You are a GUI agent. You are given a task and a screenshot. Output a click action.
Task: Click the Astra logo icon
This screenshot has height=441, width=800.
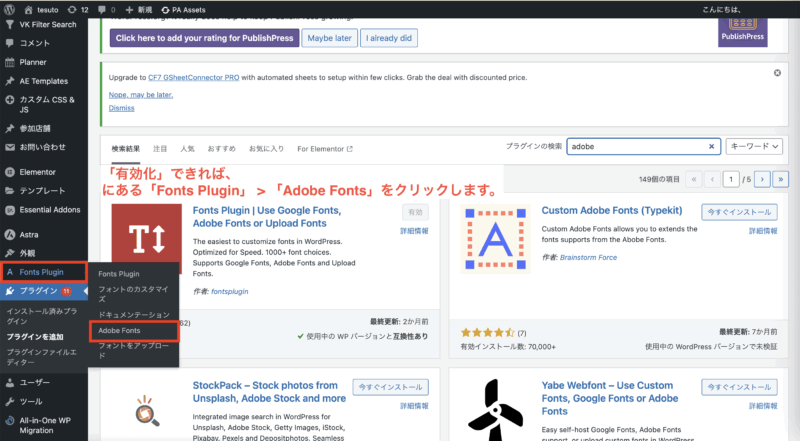10,235
